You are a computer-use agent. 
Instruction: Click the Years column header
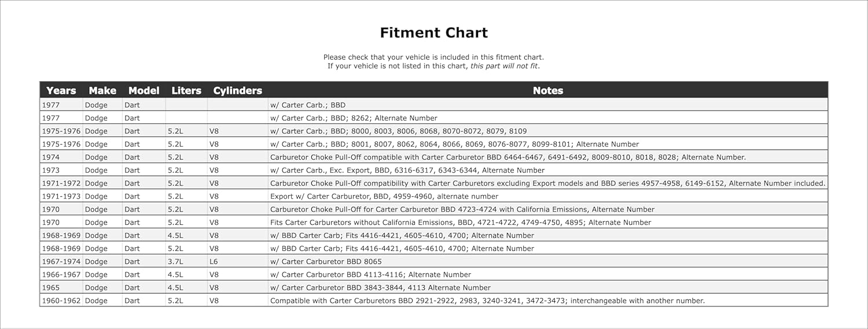61,90
